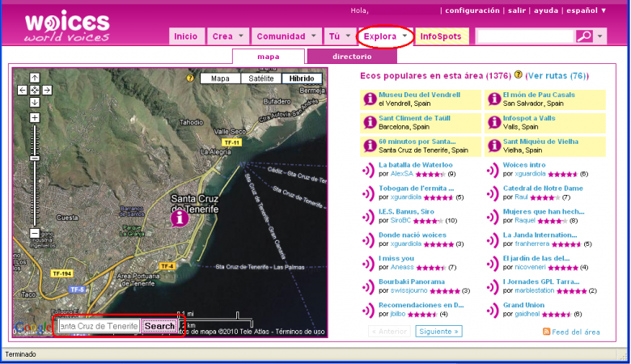Open the El jardín de las del... echo
Viewport: 631px width, 364px height.
click(536, 258)
